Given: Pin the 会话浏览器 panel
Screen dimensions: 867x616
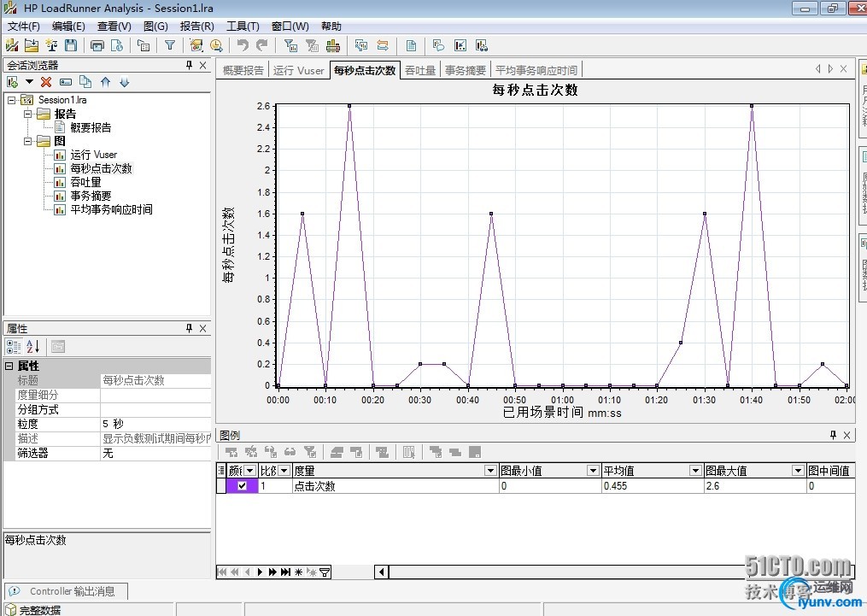Looking at the screenshot, I should pos(189,66).
